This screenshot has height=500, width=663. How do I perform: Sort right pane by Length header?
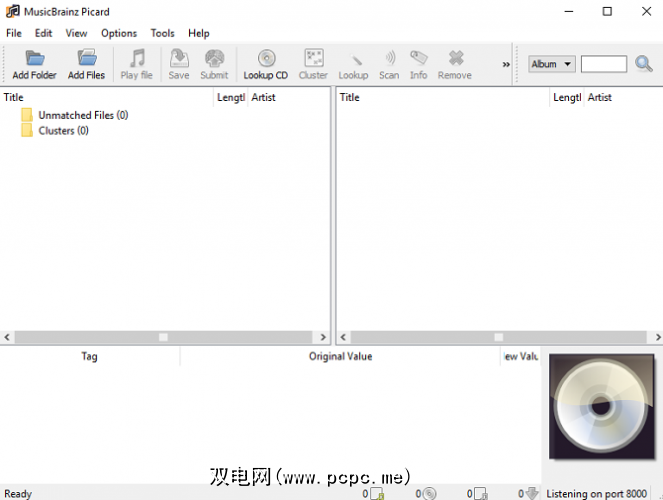(567, 97)
